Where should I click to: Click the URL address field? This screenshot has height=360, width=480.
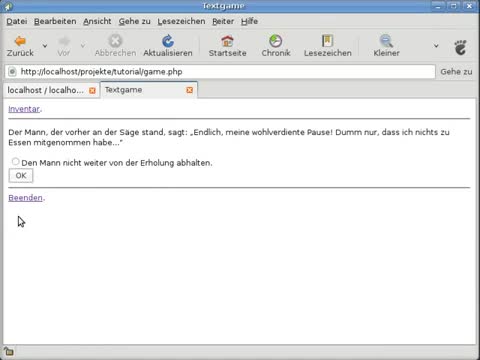tap(227, 72)
